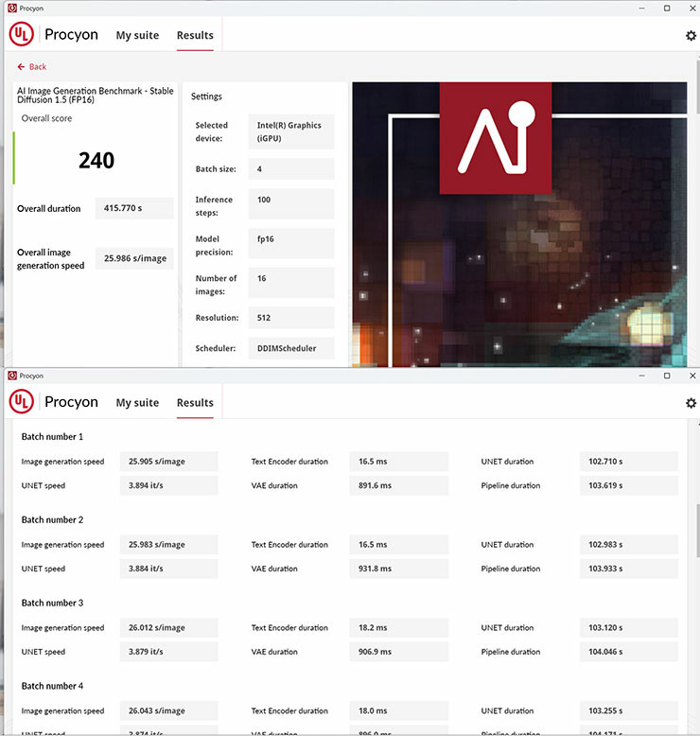Click Model precision value fp16
Screen dimensions: 700x736
(291, 243)
